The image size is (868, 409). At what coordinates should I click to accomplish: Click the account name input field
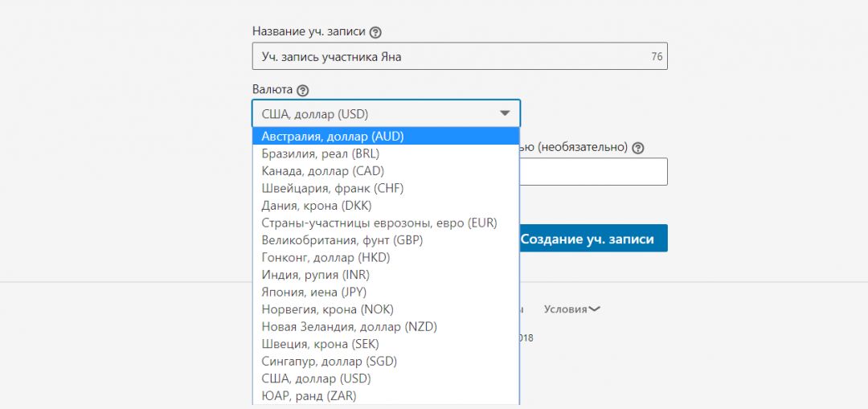pos(460,56)
